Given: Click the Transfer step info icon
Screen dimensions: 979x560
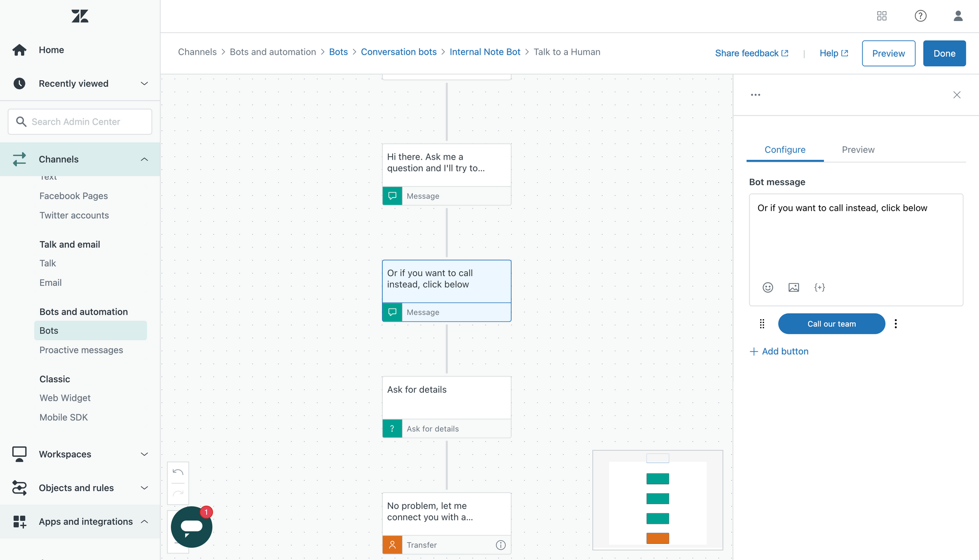Looking at the screenshot, I should pyautogui.click(x=500, y=545).
